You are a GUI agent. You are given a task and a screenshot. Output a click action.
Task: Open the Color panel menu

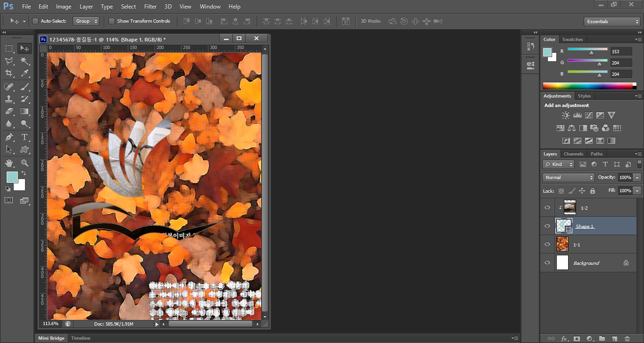click(638, 40)
